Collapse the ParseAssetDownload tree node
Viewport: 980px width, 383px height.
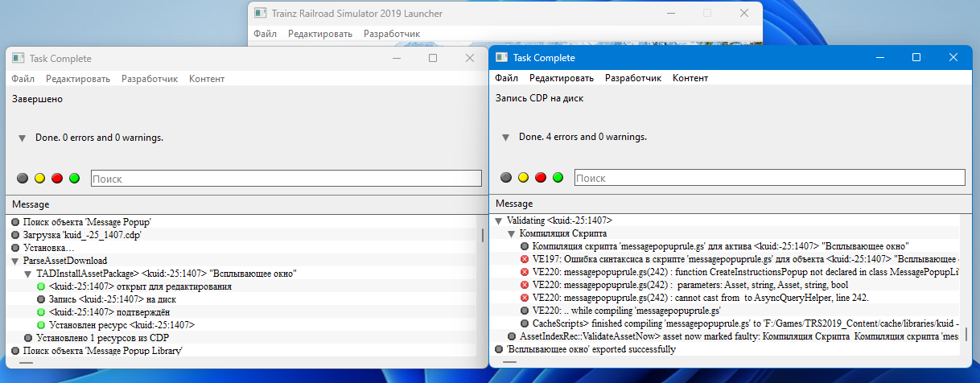pyautogui.click(x=16, y=261)
